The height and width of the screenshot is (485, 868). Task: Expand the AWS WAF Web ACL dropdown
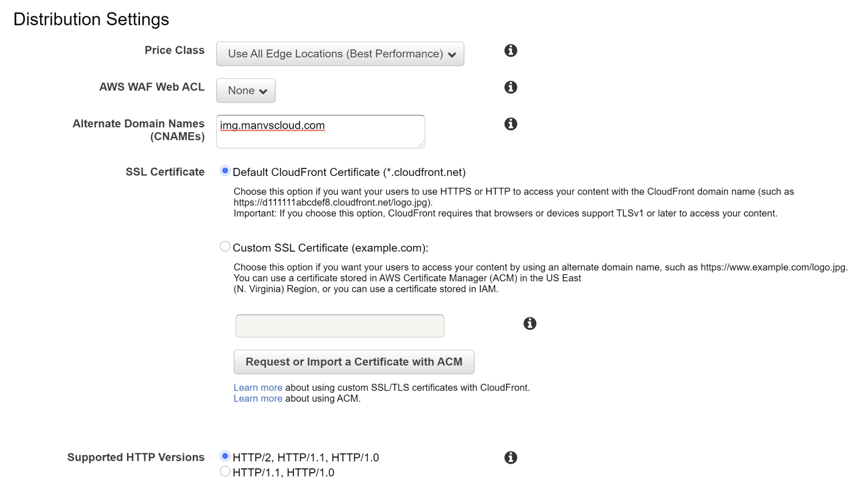245,90
